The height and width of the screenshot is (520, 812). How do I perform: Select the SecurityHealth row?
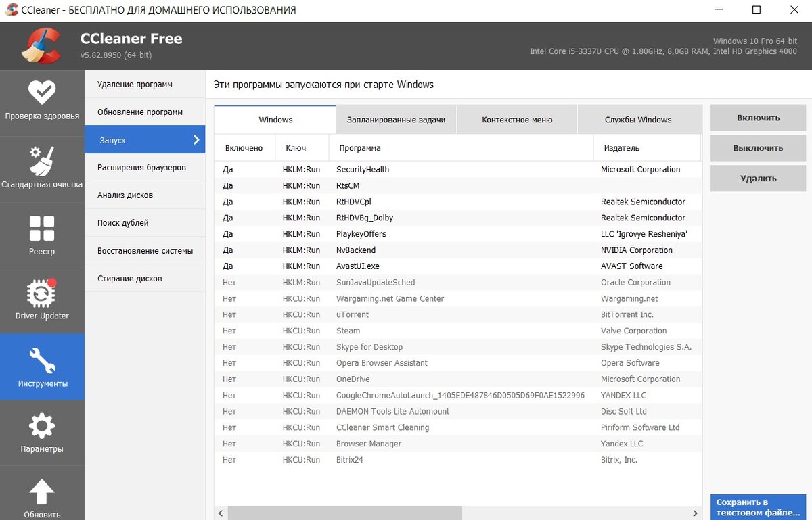point(458,170)
